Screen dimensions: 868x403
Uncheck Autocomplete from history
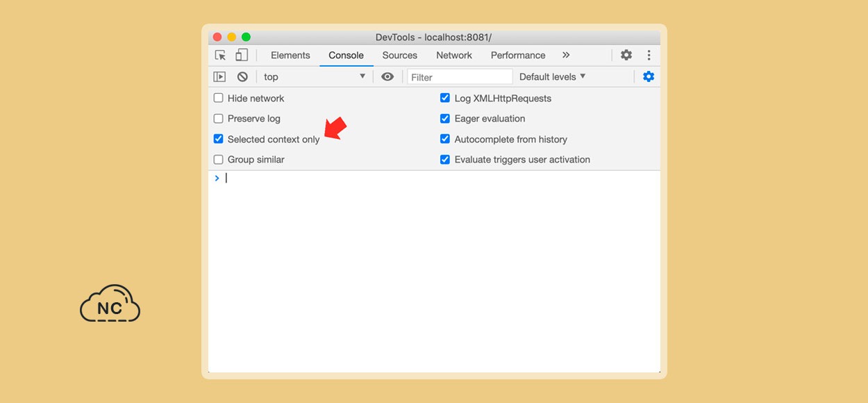[445, 139]
